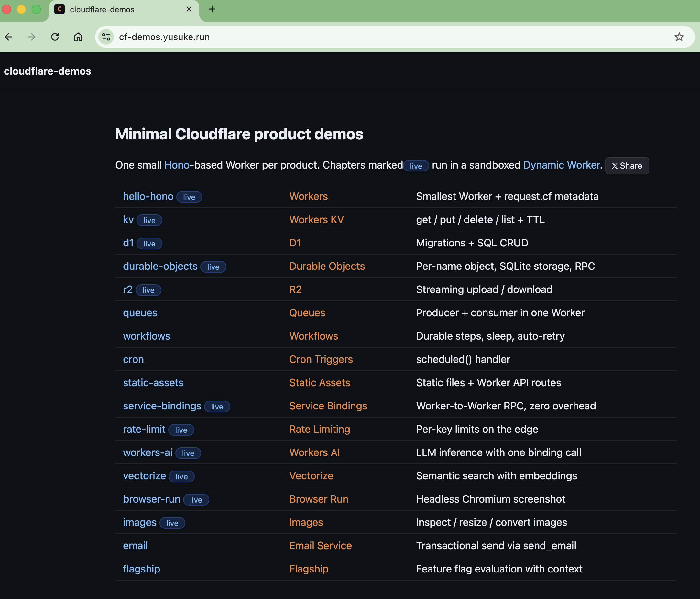Click the orange capitalized Images product link

pyautogui.click(x=306, y=523)
